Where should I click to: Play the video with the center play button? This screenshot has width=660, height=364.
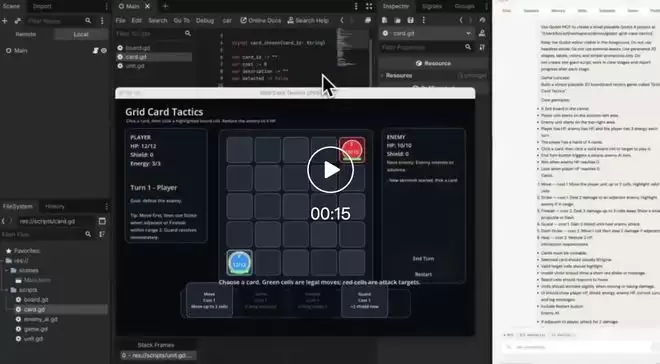[x=330, y=170]
